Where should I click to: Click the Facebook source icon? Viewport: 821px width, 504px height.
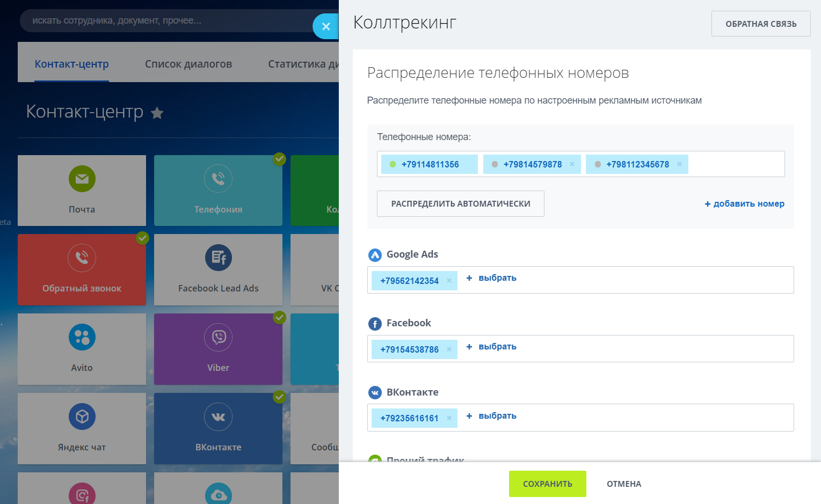(x=375, y=324)
